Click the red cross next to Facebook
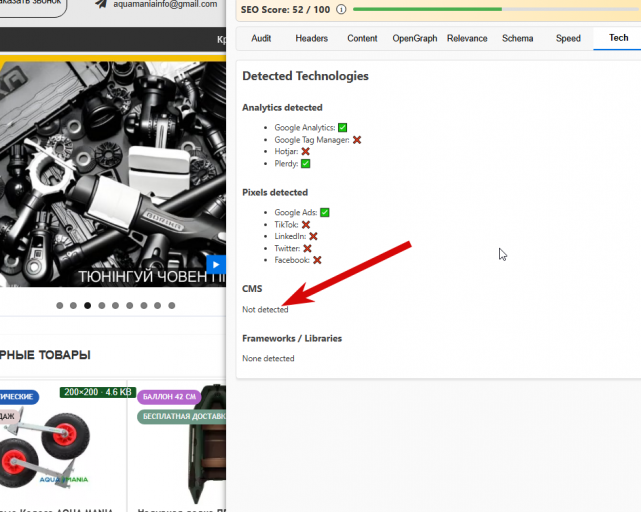Screen dimensions: 641x512 [317, 260]
